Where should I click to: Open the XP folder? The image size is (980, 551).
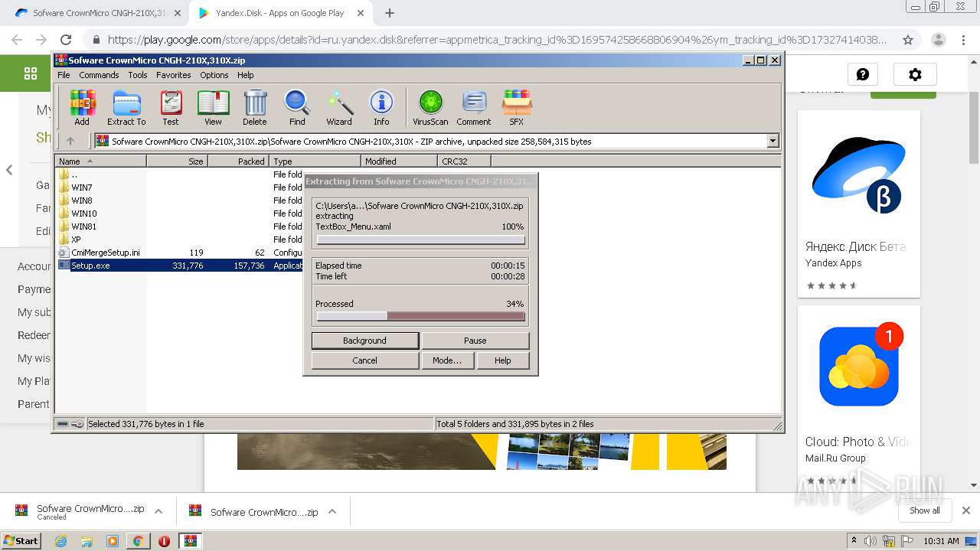point(76,240)
